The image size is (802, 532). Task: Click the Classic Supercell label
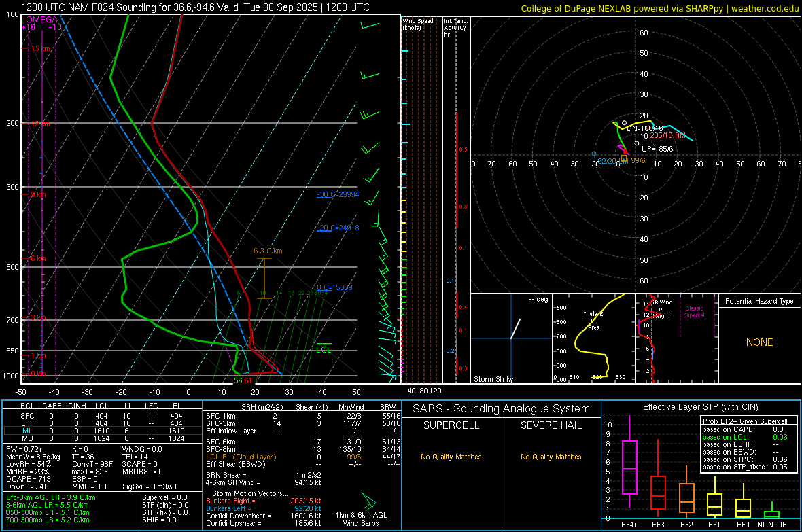[694, 312]
